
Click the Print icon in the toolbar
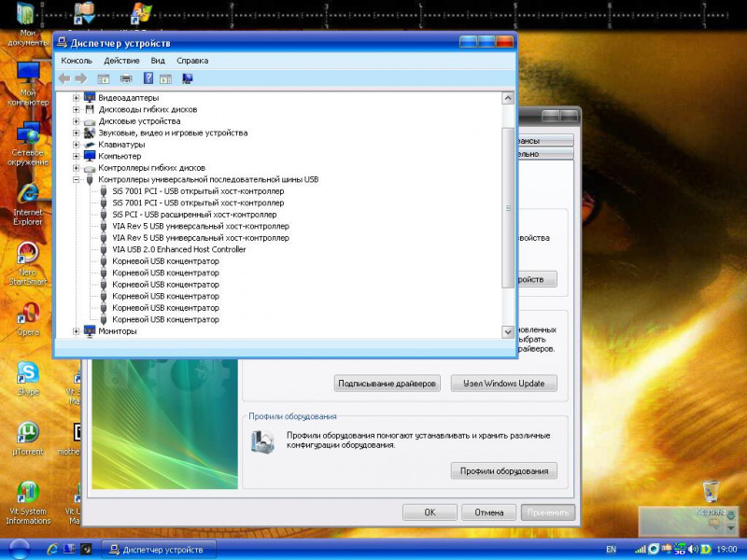point(126,79)
